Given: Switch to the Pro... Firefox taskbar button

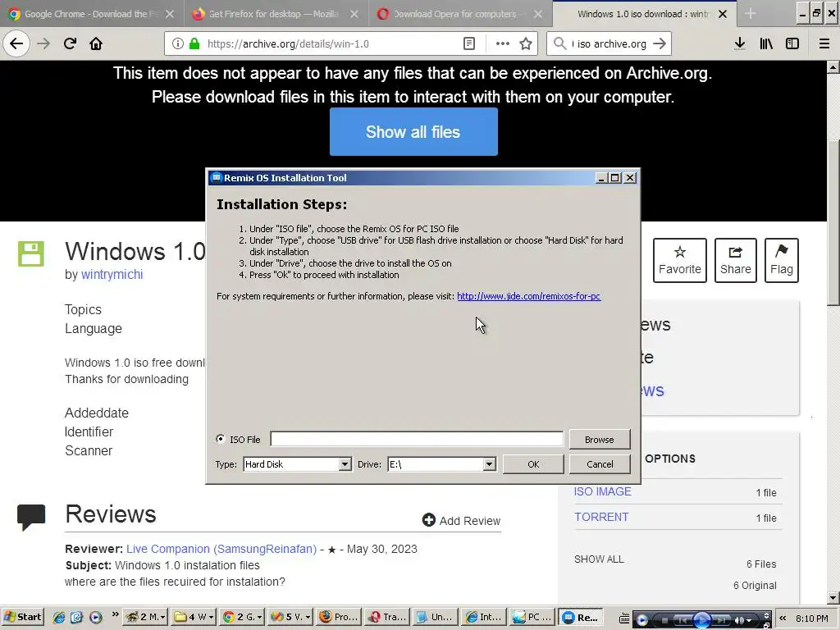Looking at the screenshot, I should (339, 617).
